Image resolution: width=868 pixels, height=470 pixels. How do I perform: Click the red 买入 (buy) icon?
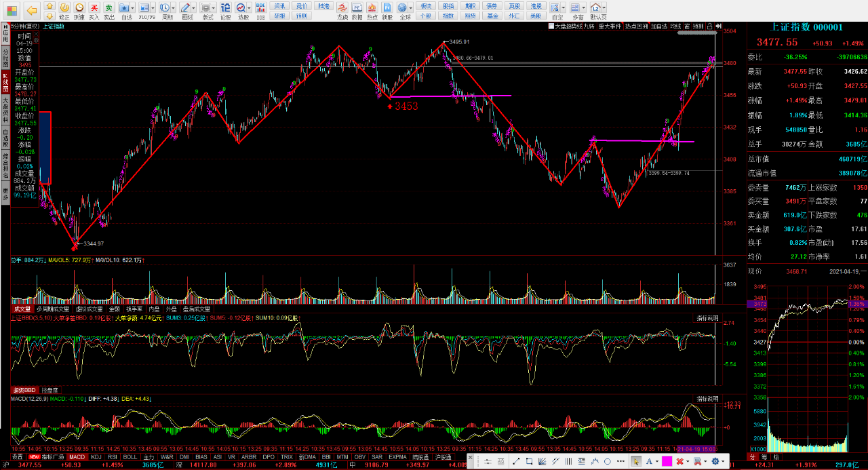(x=94, y=8)
